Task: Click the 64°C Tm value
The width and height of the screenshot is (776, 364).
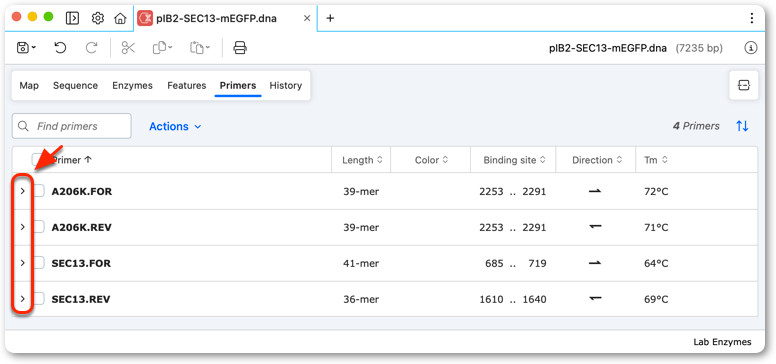Action: (656, 264)
